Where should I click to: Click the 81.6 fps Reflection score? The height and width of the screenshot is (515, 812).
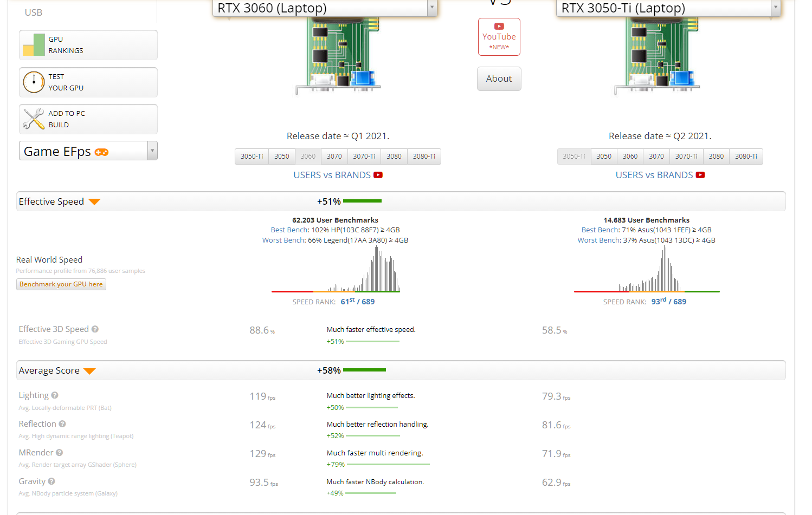pos(556,425)
